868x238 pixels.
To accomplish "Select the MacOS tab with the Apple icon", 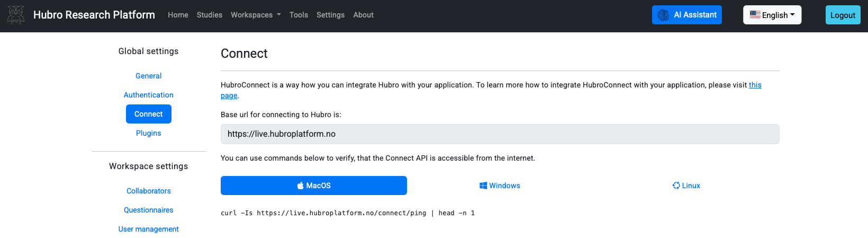I will click(x=313, y=186).
